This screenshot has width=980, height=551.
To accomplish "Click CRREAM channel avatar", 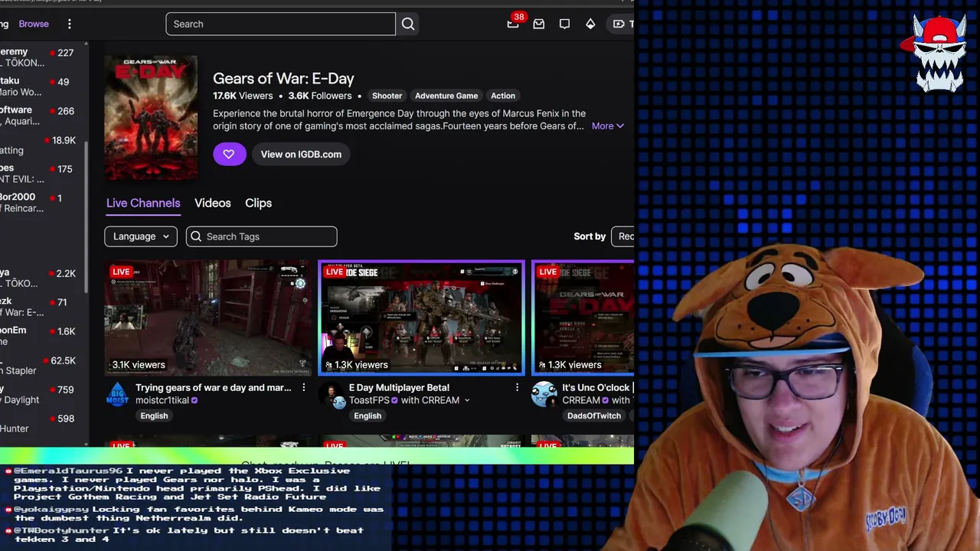I will point(544,394).
